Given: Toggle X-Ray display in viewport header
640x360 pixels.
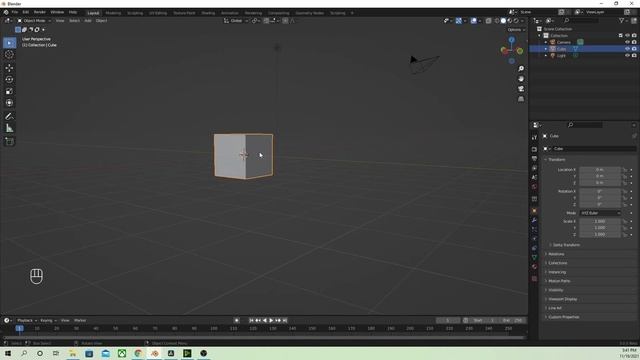Looking at the screenshot, I should tap(488, 21).
